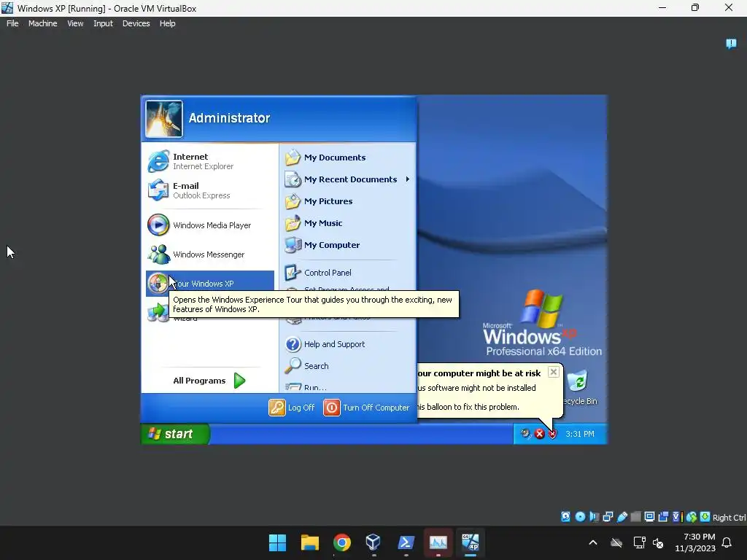Launch Outlook Express E-mail entry
Screen dimensions: 747x560
(209, 190)
